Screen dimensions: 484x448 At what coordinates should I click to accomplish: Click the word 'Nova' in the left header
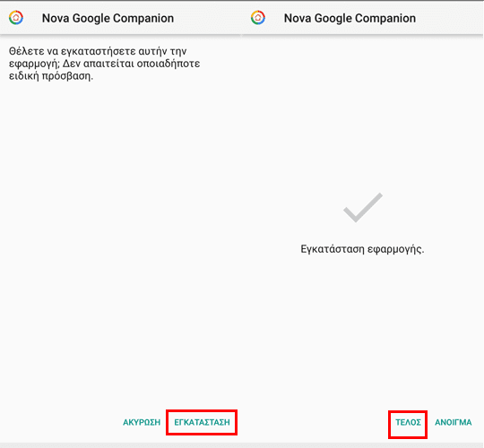click(x=56, y=18)
